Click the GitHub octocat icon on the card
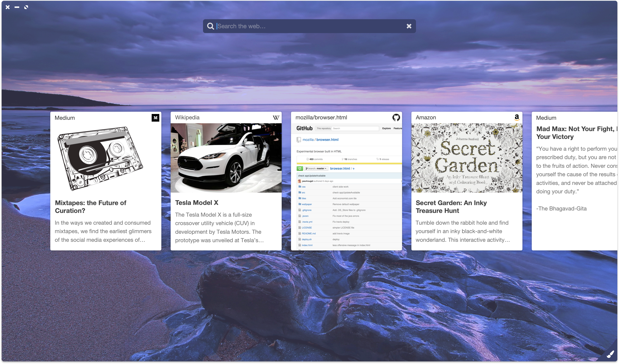 pyautogui.click(x=396, y=117)
